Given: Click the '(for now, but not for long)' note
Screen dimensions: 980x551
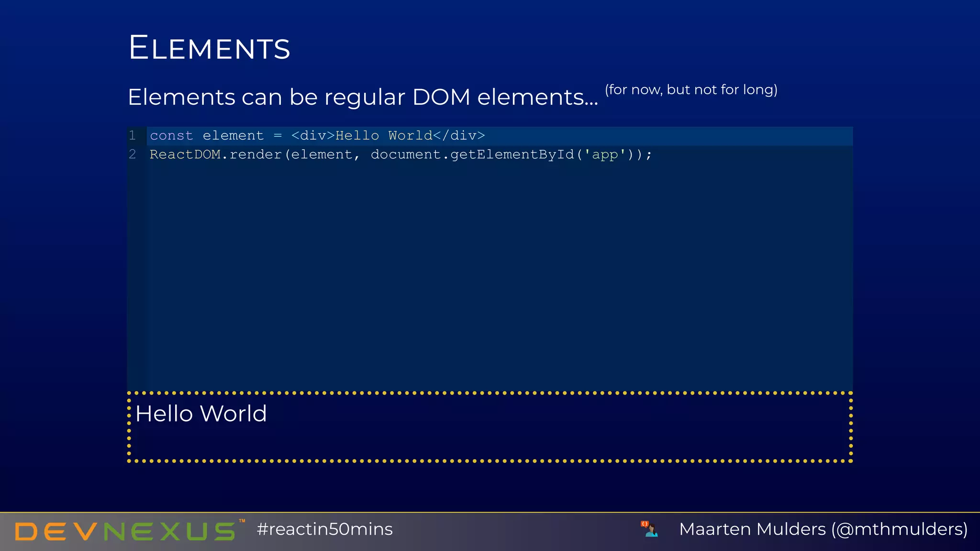Looking at the screenshot, I should [x=691, y=89].
